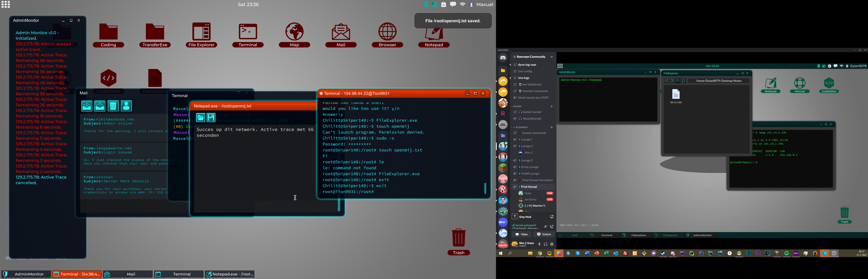Click the save file icon in Notepad.exe
Image resolution: width=868 pixels, height=279 pixels.
[211, 117]
